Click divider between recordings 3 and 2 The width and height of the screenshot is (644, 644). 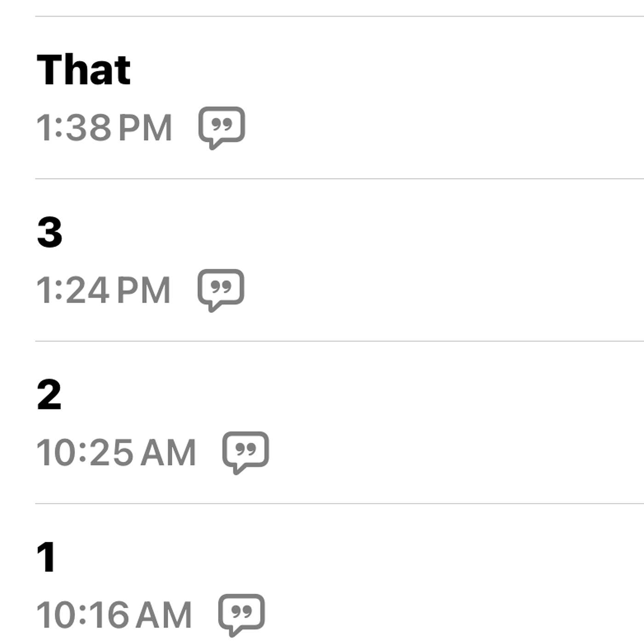coord(339,341)
